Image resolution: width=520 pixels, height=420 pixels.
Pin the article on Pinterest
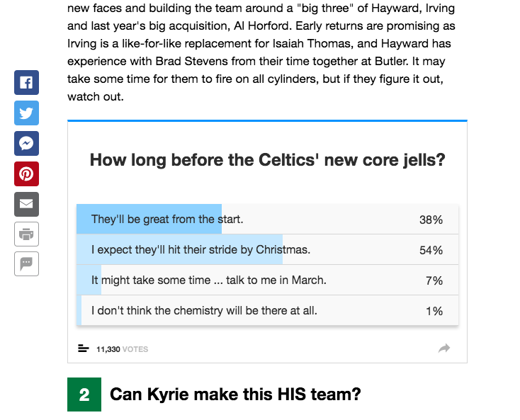click(x=26, y=174)
